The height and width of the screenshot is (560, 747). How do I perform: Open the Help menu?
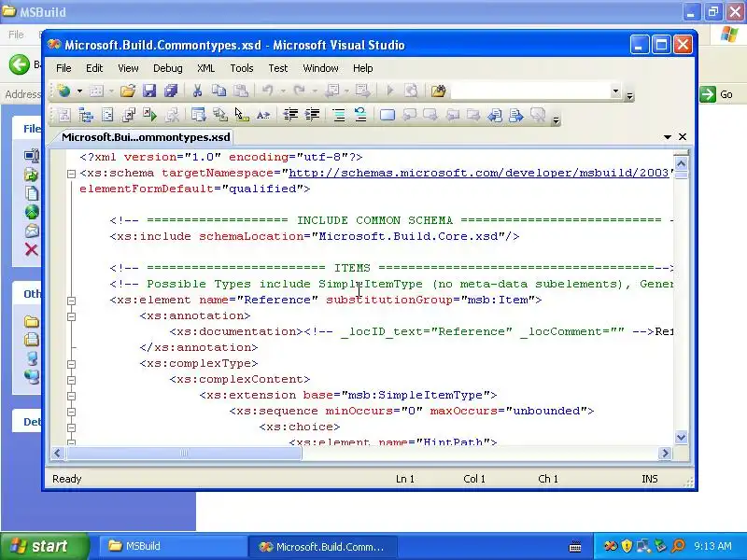pos(362,68)
